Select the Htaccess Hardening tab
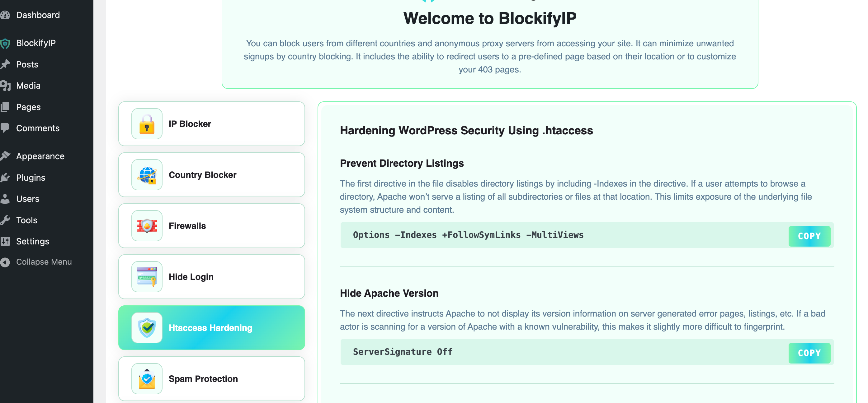This screenshot has height=403, width=868. [x=212, y=328]
